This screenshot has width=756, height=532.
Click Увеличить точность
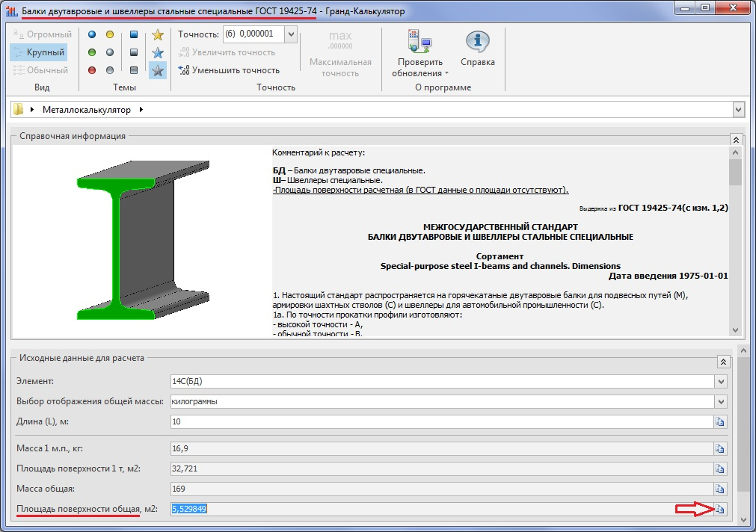(227, 52)
